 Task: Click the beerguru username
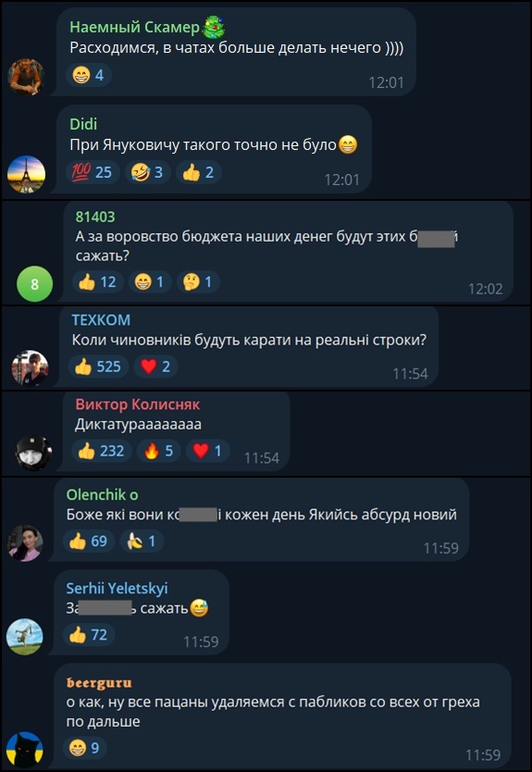(99, 683)
